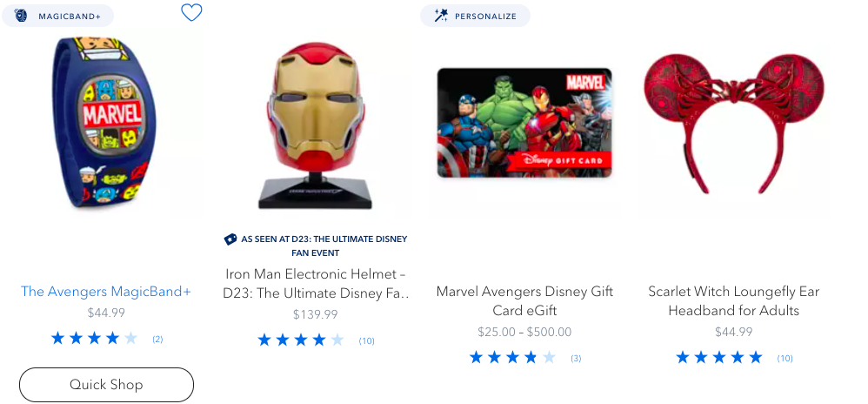Click the gift card star rating
The width and height of the screenshot is (868, 404).
point(512,357)
